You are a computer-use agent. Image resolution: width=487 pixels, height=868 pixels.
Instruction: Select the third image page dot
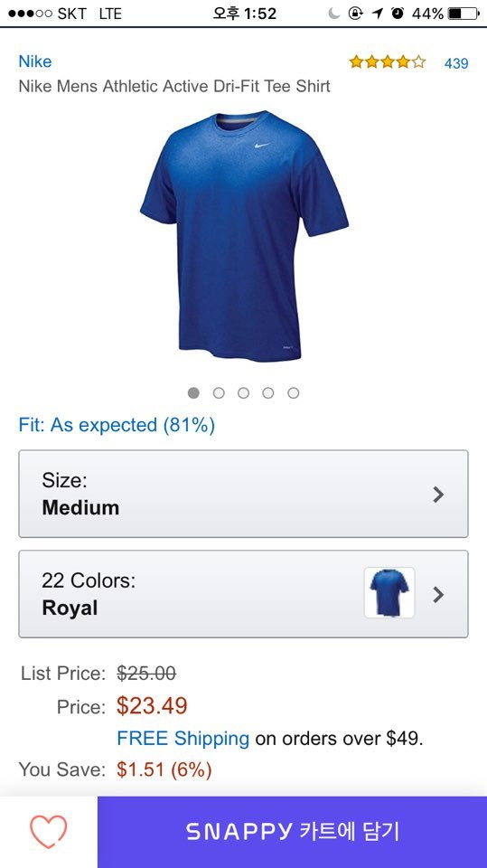[x=244, y=392]
